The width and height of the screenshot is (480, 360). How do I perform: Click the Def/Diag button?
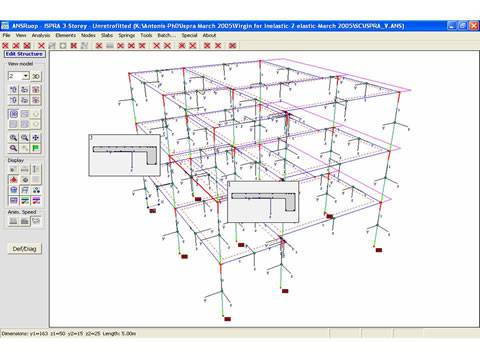click(x=24, y=249)
